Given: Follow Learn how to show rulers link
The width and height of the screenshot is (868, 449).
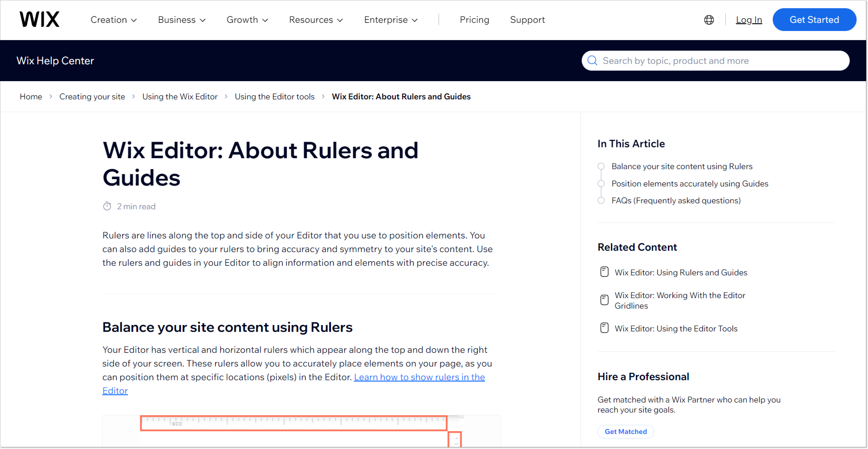Looking at the screenshot, I should 419,377.
